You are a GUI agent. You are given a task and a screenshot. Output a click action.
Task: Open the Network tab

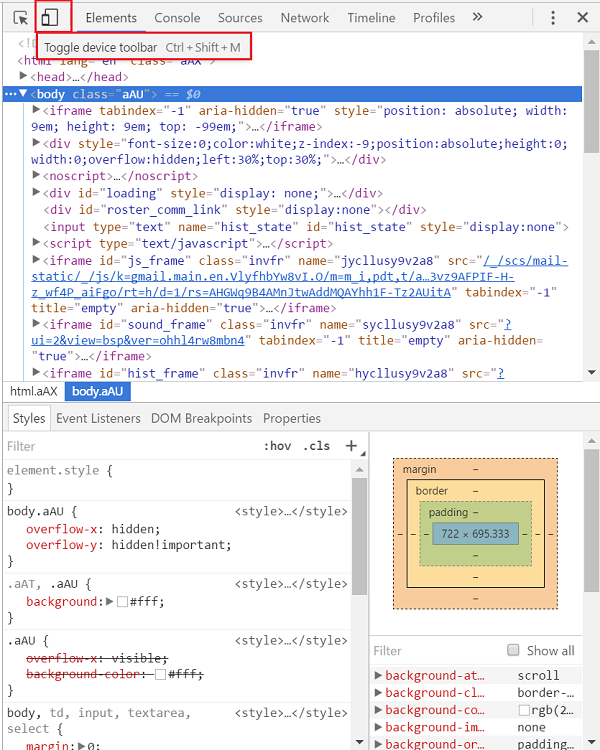(305, 18)
